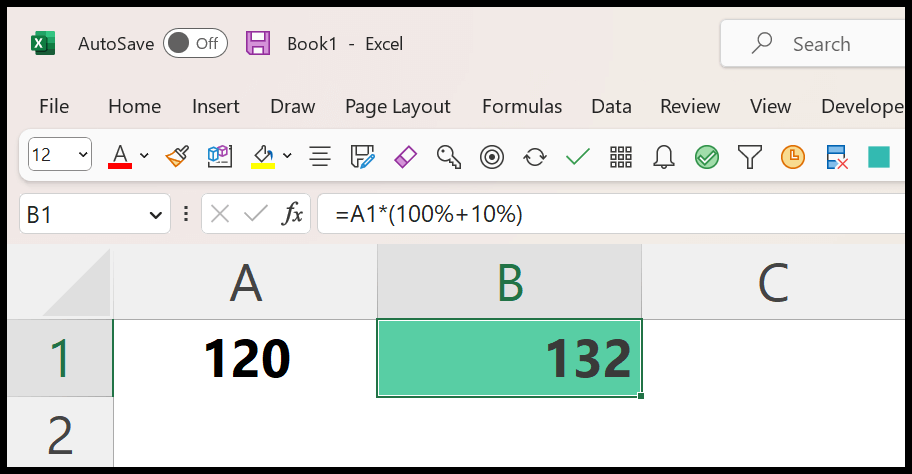Click the target circles icon
Viewport: 912px width, 474px height.
492,157
